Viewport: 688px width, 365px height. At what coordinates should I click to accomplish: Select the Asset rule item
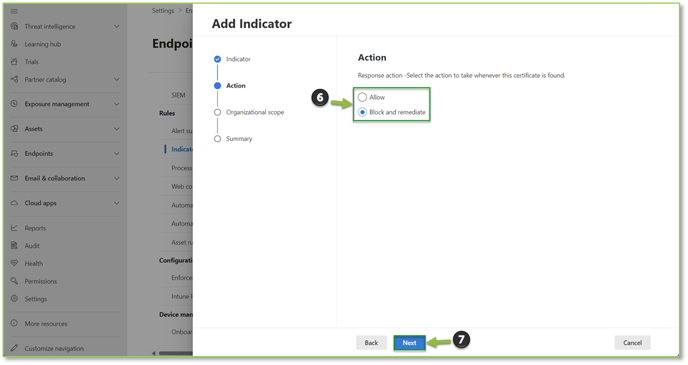point(182,242)
